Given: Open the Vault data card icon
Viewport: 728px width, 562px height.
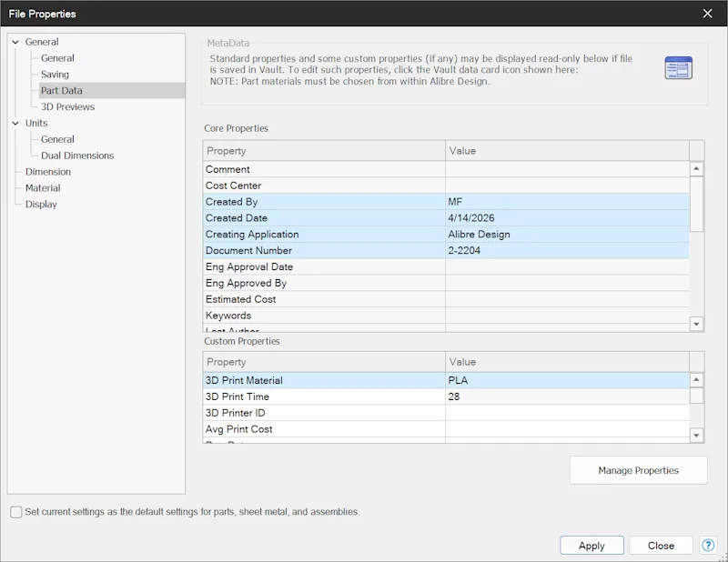Looking at the screenshot, I should click(678, 68).
